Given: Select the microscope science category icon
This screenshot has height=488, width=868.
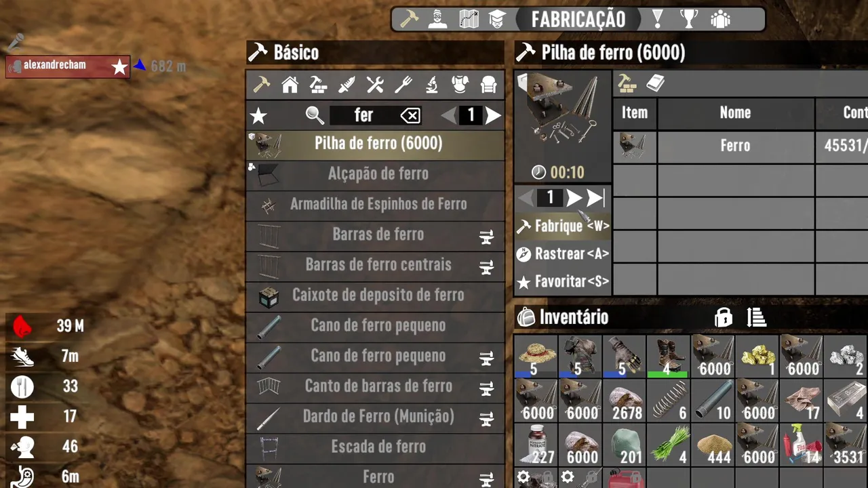Looking at the screenshot, I should 431,85.
